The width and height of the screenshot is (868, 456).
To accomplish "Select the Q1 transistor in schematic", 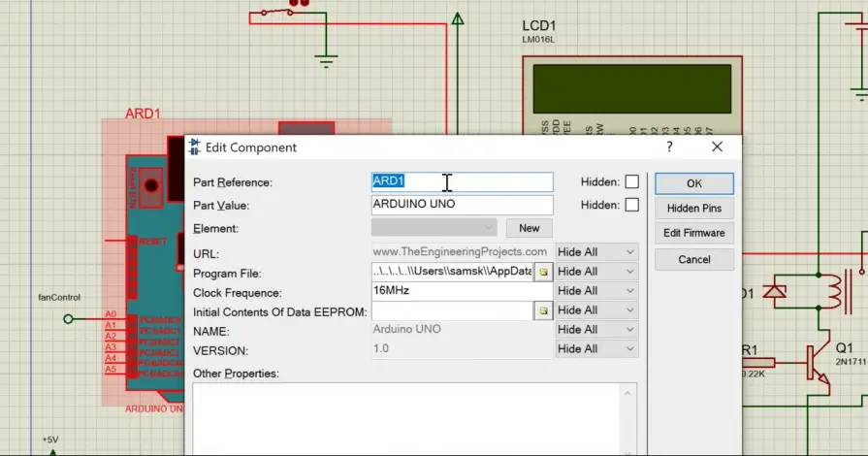I will (818, 364).
